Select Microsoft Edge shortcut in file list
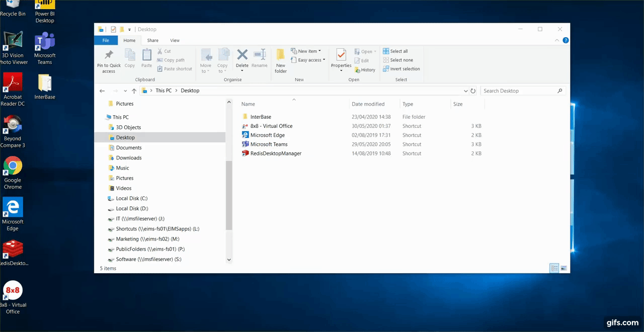The width and height of the screenshot is (644, 332). point(267,135)
